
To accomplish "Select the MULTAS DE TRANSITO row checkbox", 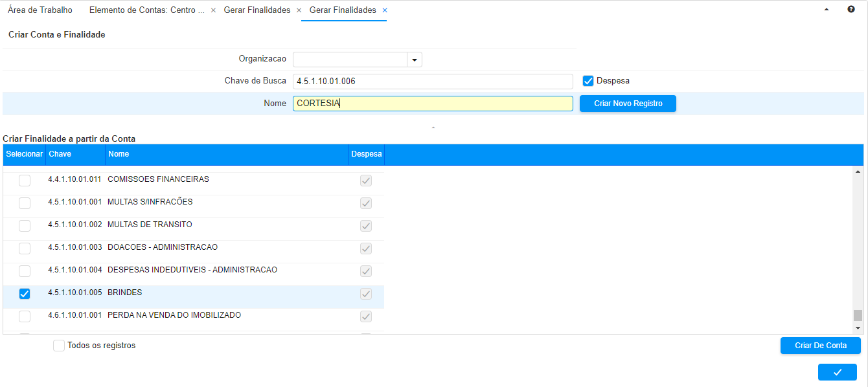I will 25,226.
